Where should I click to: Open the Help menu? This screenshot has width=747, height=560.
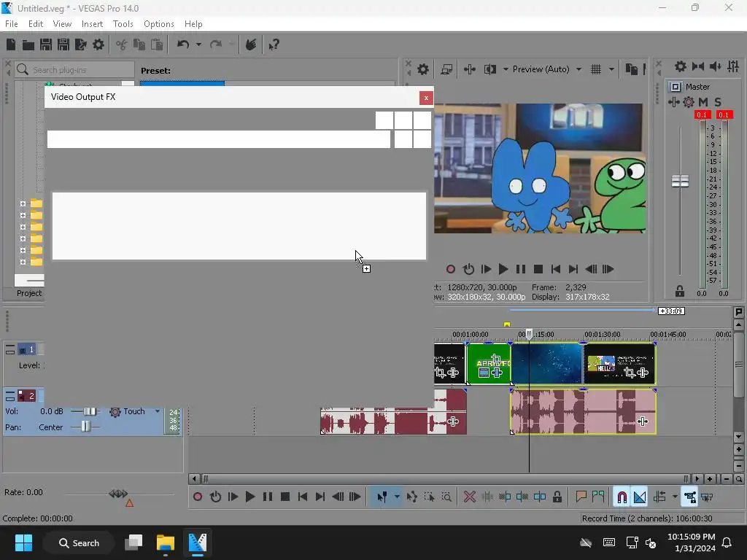click(x=193, y=24)
